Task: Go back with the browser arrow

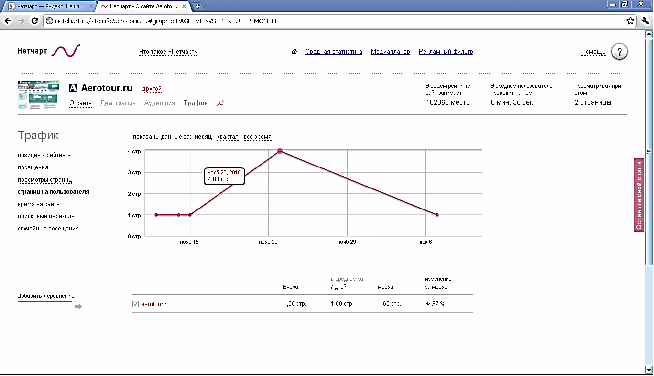Action: [x=8, y=21]
